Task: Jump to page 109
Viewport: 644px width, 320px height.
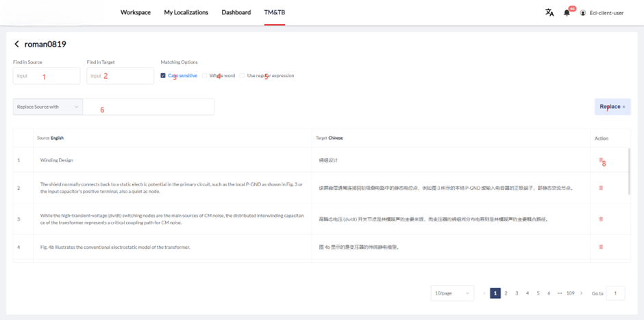Action: 570,293
